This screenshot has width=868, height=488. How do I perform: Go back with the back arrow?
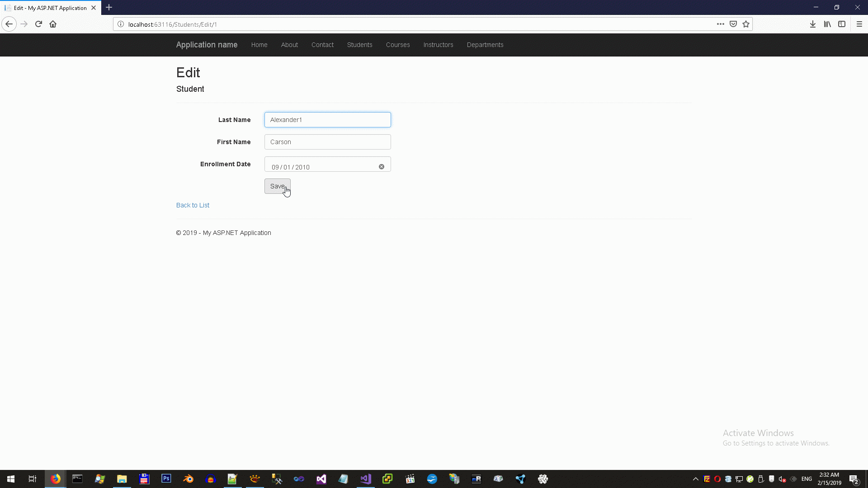point(9,24)
